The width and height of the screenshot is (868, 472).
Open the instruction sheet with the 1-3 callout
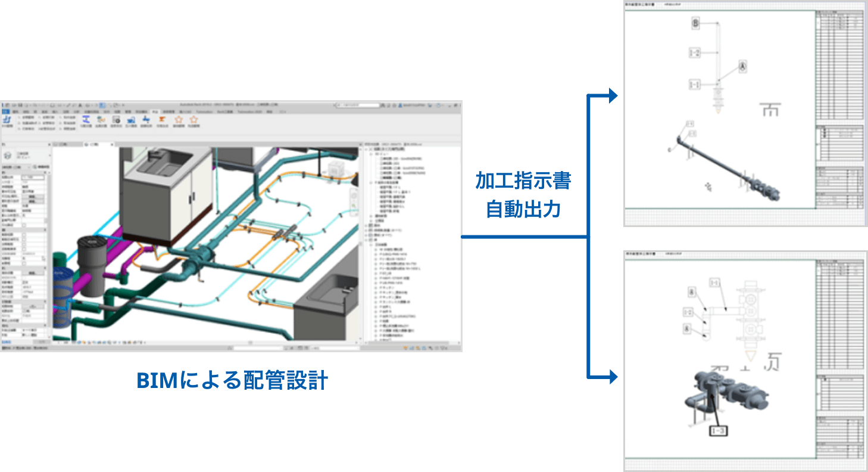[745, 361]
